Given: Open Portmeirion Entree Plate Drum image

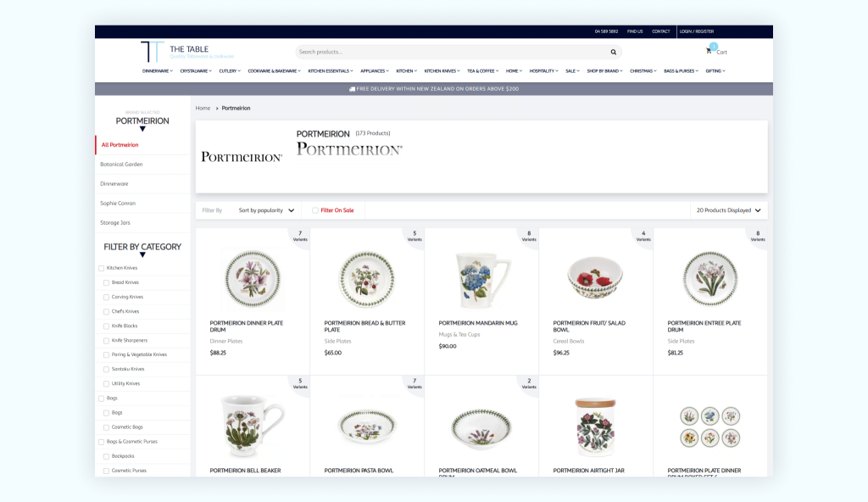Looking at the screenshot, I should 710,279.
